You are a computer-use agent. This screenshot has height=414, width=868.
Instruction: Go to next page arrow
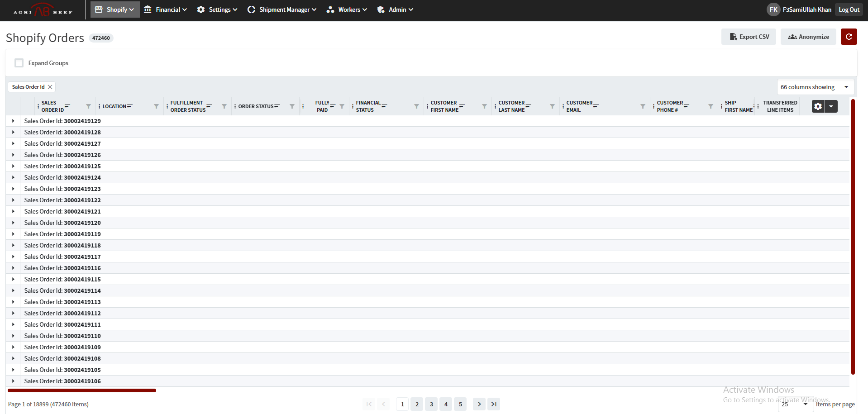click(x=479, y=404)
